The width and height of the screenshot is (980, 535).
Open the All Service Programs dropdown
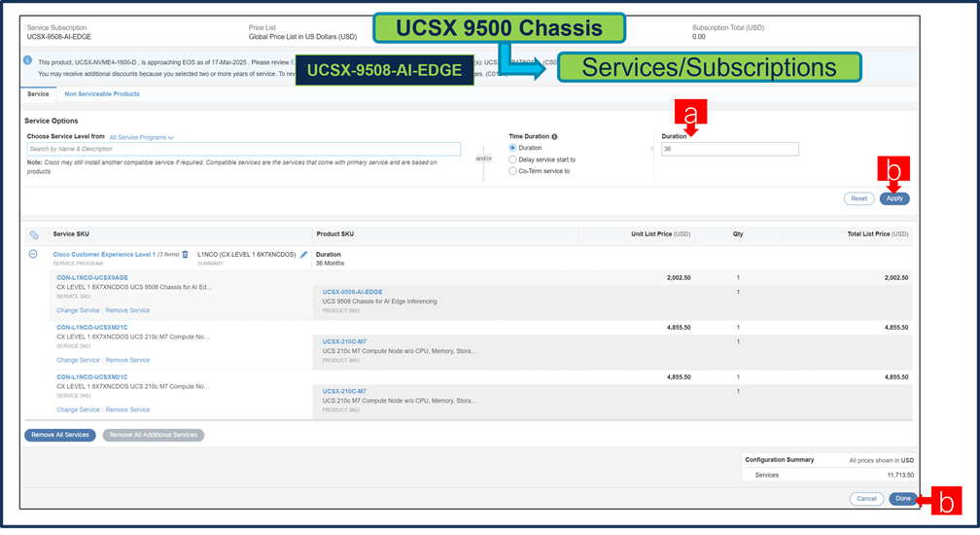point(141,137)
